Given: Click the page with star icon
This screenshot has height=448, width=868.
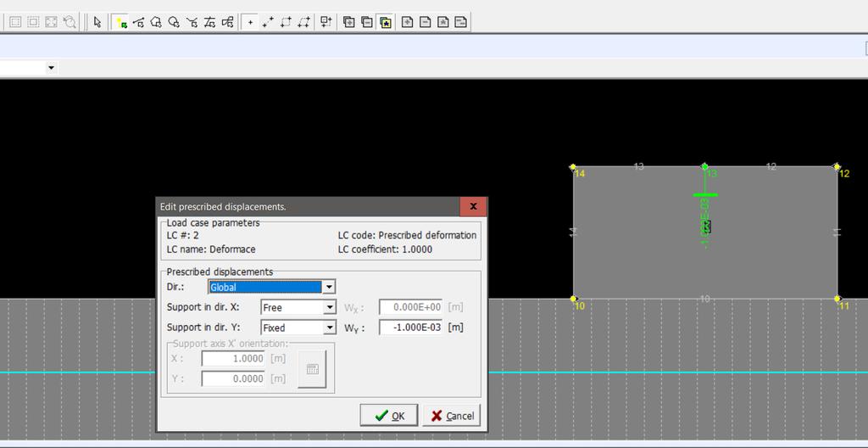Looking at the screenshot, I should [x=442, y=22].
